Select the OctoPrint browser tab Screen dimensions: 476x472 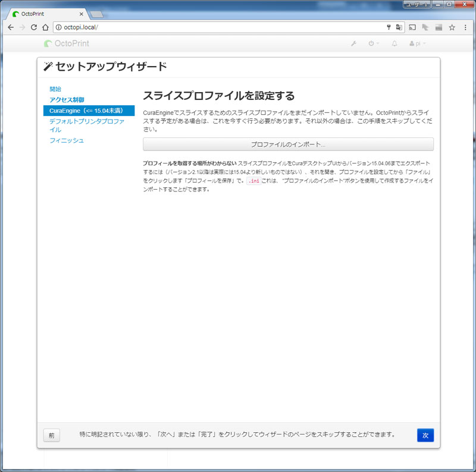[48, 14]
